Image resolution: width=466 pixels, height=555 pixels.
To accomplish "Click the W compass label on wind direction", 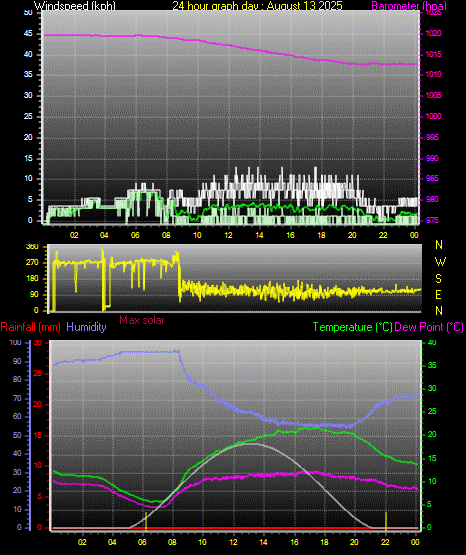I will (x=440, y=262).
